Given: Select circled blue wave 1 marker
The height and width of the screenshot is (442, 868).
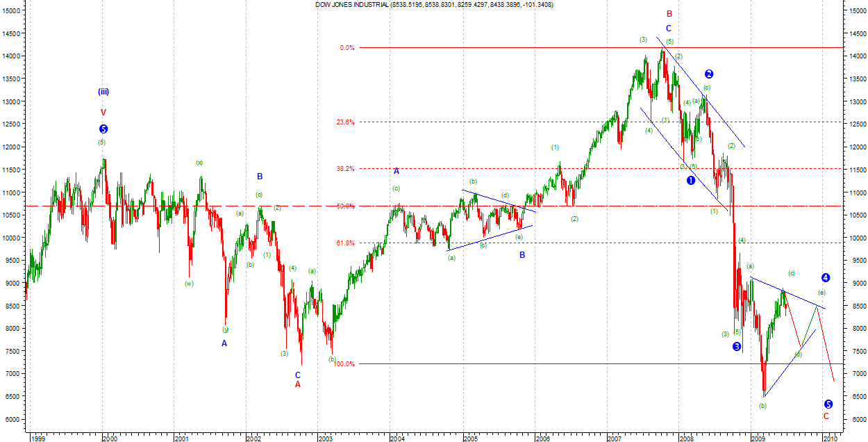Looking at the screenshot, I should coord(691,180).
